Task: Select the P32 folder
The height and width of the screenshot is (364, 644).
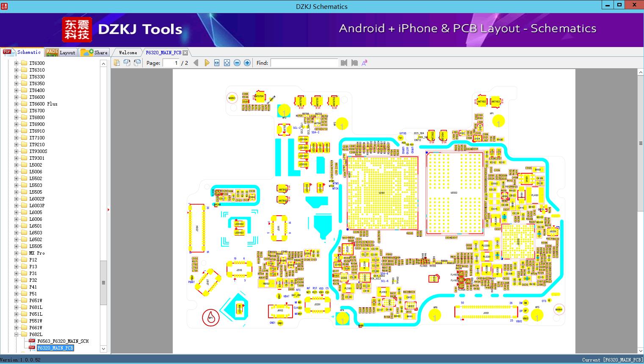Action: coord(33,280)
